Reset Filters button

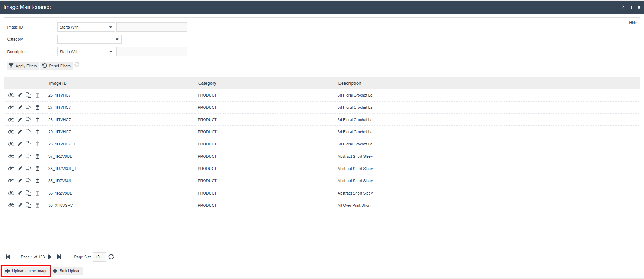click(x=56, y=66)
